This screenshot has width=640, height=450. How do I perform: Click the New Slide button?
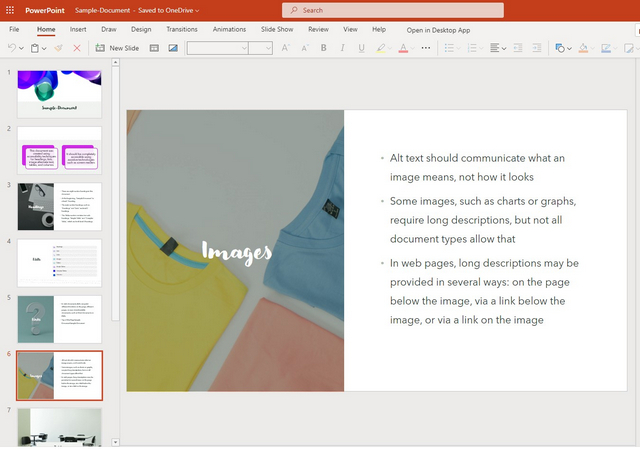pos(118,48)
